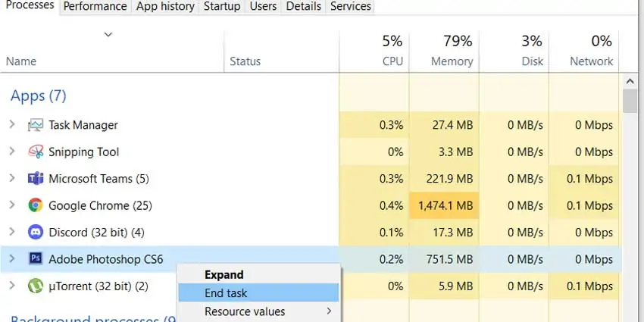Click the Discord app icon

tap(36, 233)
